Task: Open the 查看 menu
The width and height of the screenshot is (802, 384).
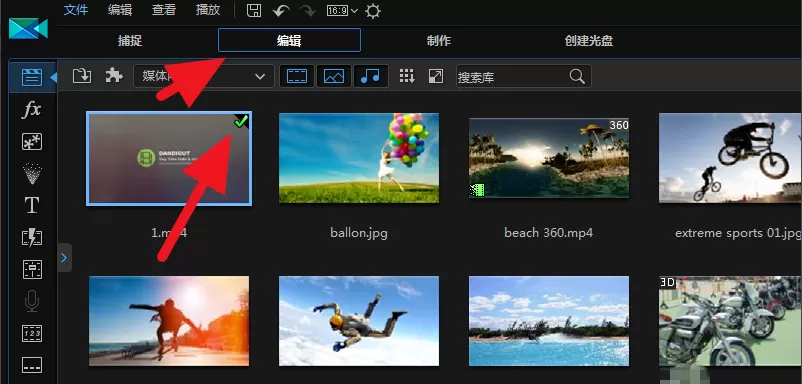Action: pos(164,10)
